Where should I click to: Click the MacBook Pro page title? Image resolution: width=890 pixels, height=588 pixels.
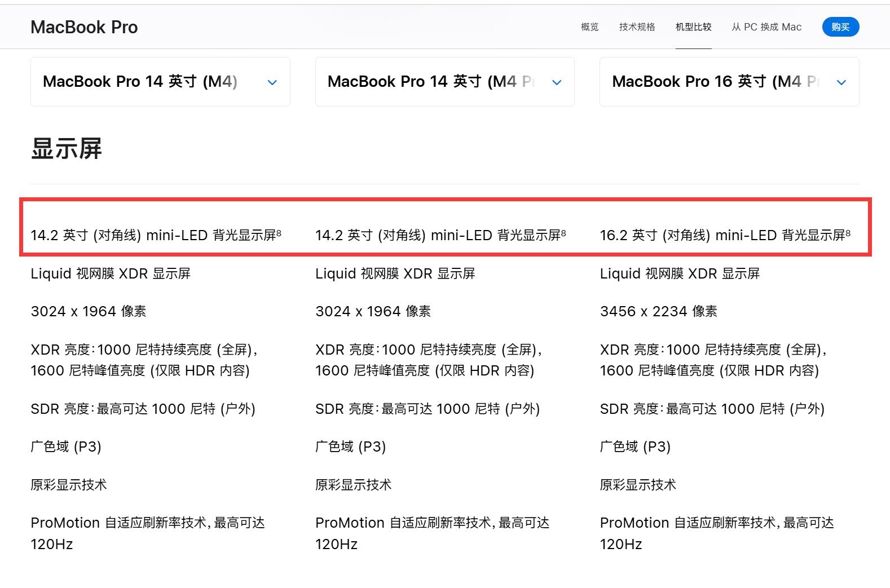coord(84,27)
